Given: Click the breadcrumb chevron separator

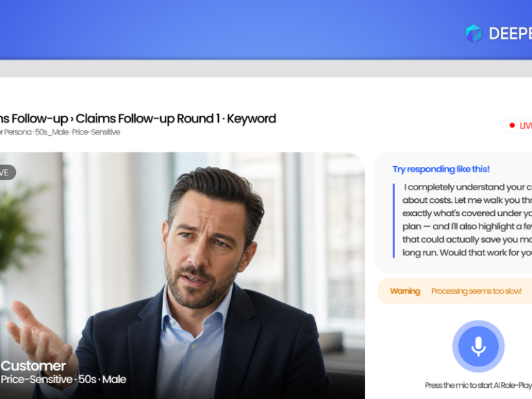Looking at the screenshot, I should coord(72,119).
